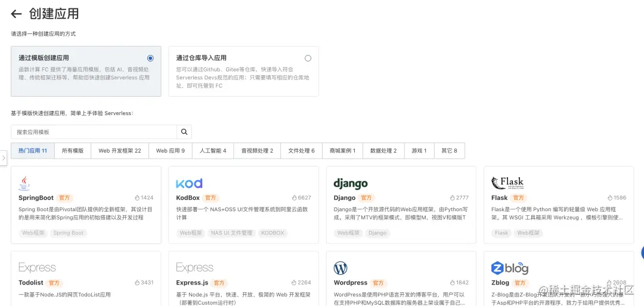644x306 pixels.
Task: Click the 创建应用 page heading
Action: click(x=54, y=14)
